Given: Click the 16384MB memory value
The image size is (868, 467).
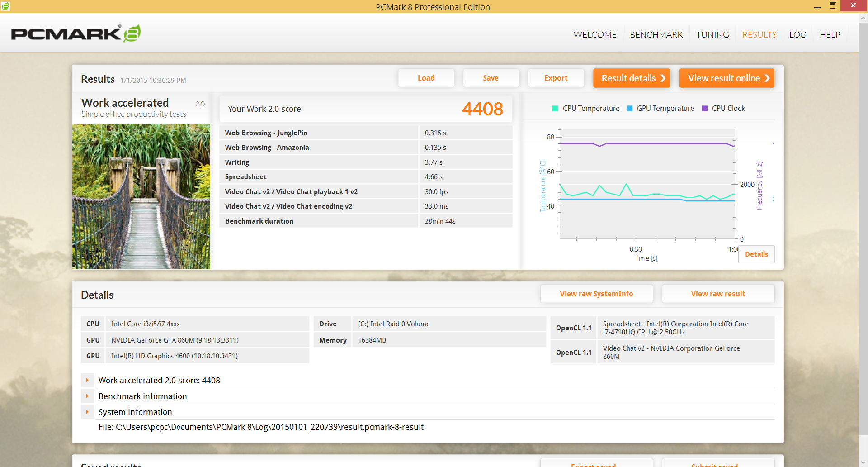Looking at the screenshot, I should [372, 340].
